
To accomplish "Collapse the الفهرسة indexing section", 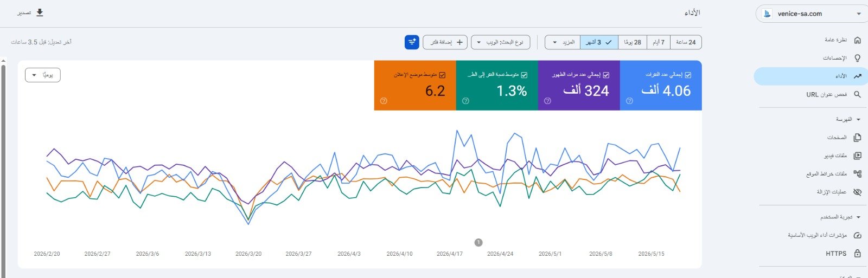I will pos(848,119).
